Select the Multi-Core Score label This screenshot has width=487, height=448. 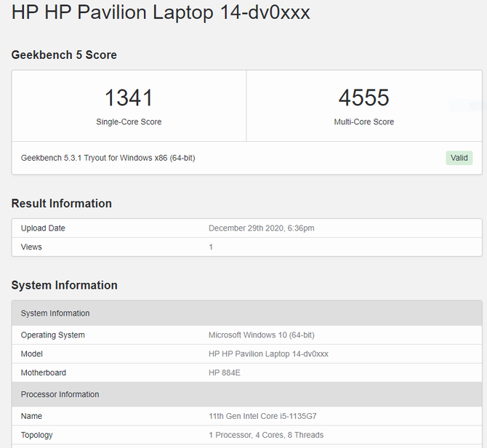pos(363,122)
